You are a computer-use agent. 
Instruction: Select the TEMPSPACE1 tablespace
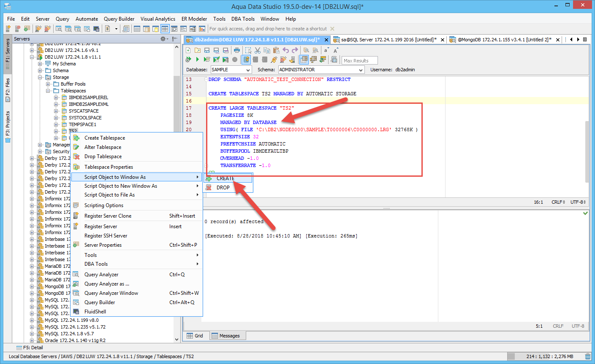[x=82, y=124]
